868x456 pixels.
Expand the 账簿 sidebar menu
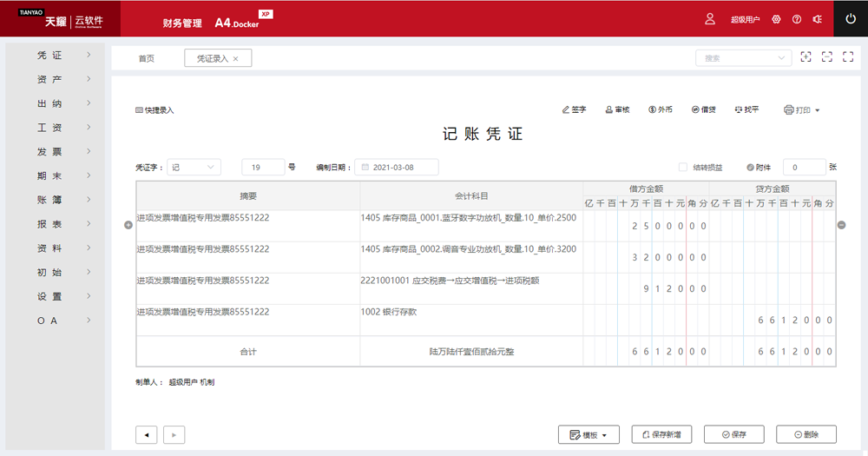(x=59, y=200)
